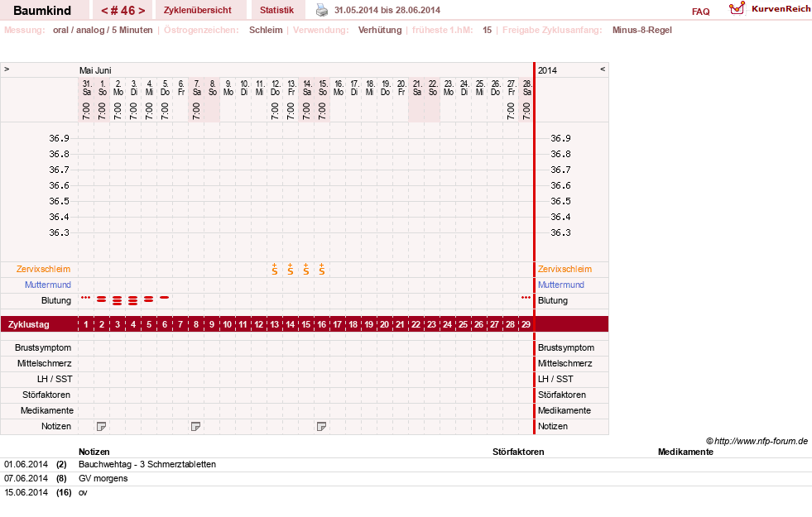Click the Störfaktoren column heading below chart
The image size is (812, 517).
(518, 452)
